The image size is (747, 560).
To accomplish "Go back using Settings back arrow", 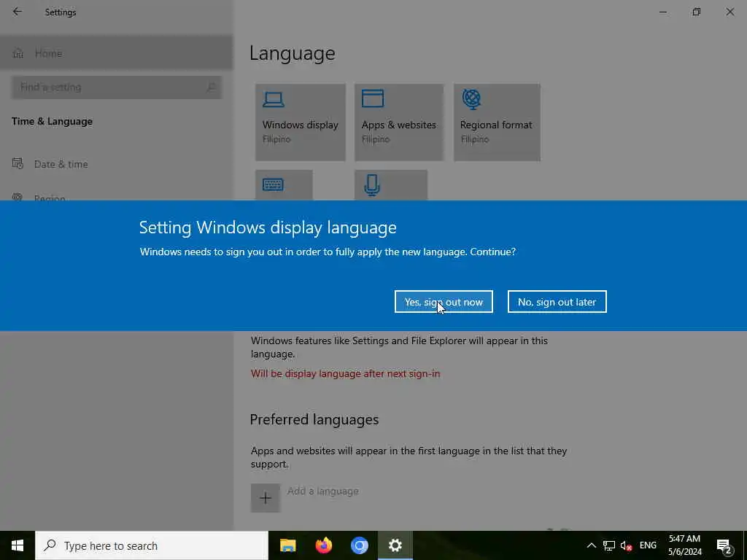I will pyautogui.click(x=18, y=12).
